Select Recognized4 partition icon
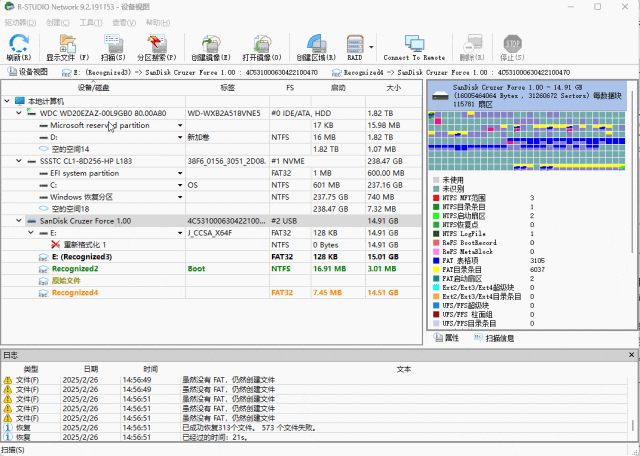Screen dimensions: 640x456 pyautogui.click(x=44, y=292)
